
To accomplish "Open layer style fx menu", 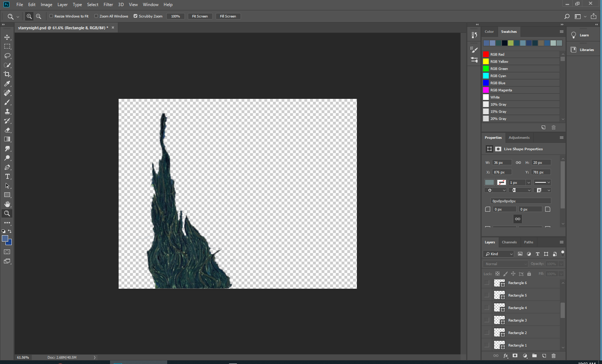I will [x=506, y=356].
